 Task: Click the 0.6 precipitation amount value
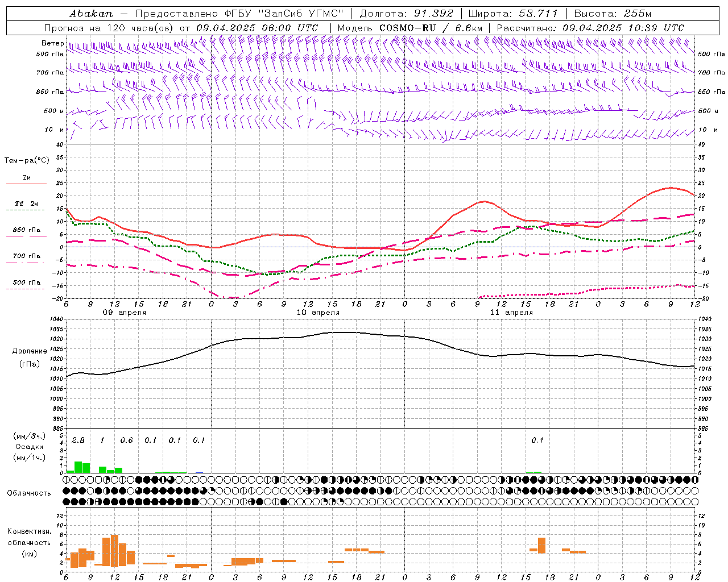(x=126, y=440)
